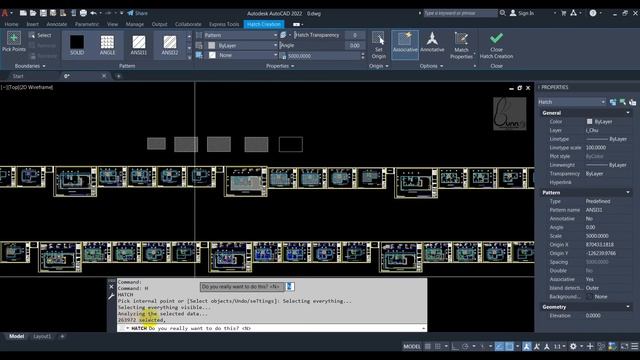
Task: Open the Annotate ribbon tab
Action: pos(57,24)
